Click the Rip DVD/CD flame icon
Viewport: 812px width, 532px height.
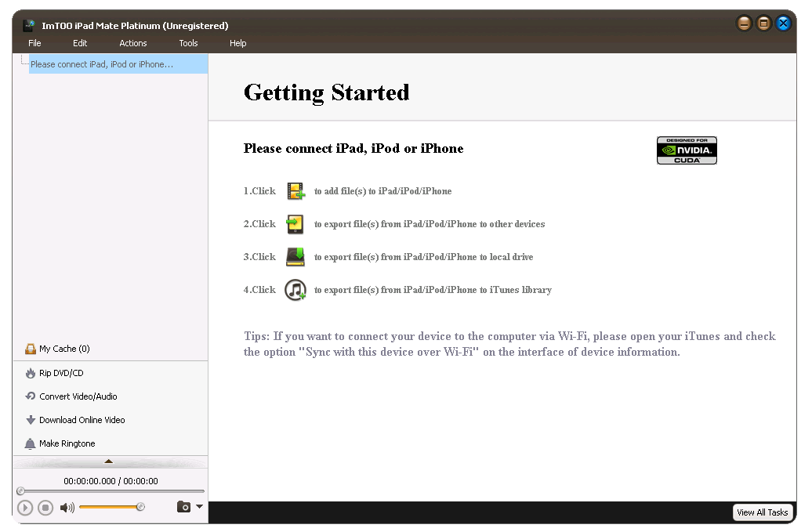pyautogui.click(x=31, y=373)
